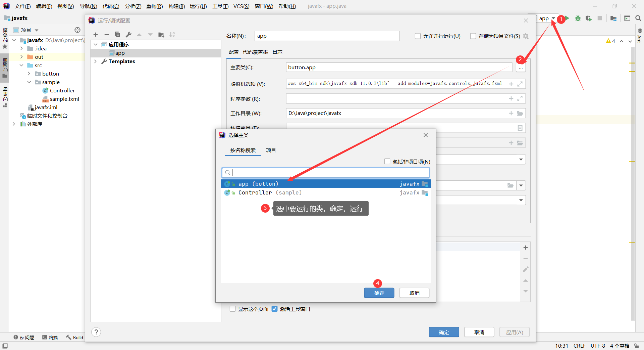Uncheck activate tool window checkbox

click(274, 309)
